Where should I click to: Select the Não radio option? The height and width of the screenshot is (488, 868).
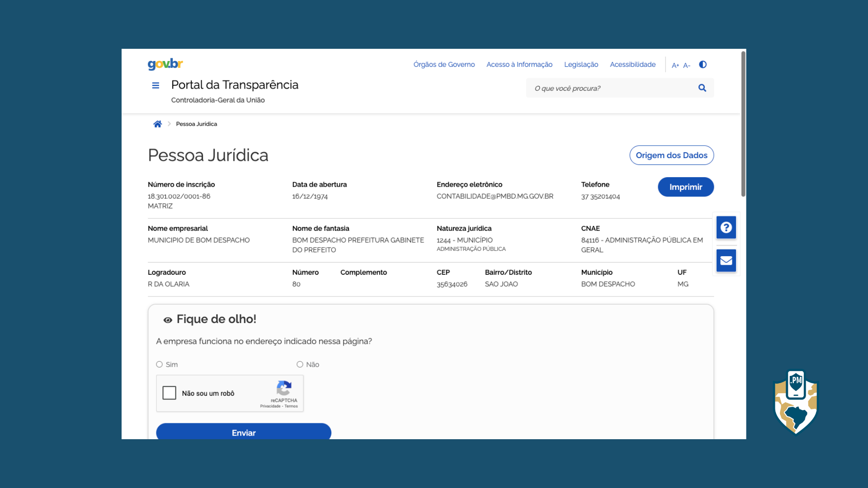point(300,365)
